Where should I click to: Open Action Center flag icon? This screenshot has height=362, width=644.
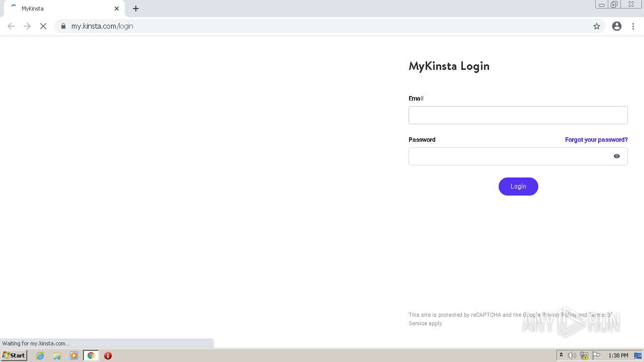[x=596, y=355]
